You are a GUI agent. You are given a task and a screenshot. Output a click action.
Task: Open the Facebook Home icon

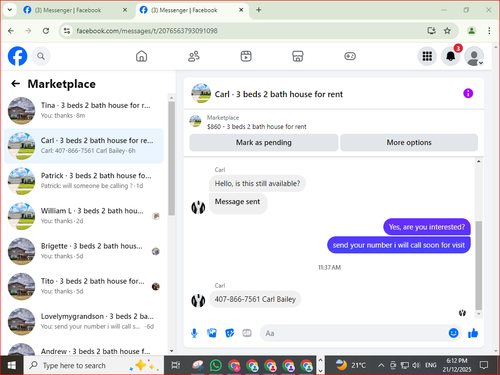[141, 56]
